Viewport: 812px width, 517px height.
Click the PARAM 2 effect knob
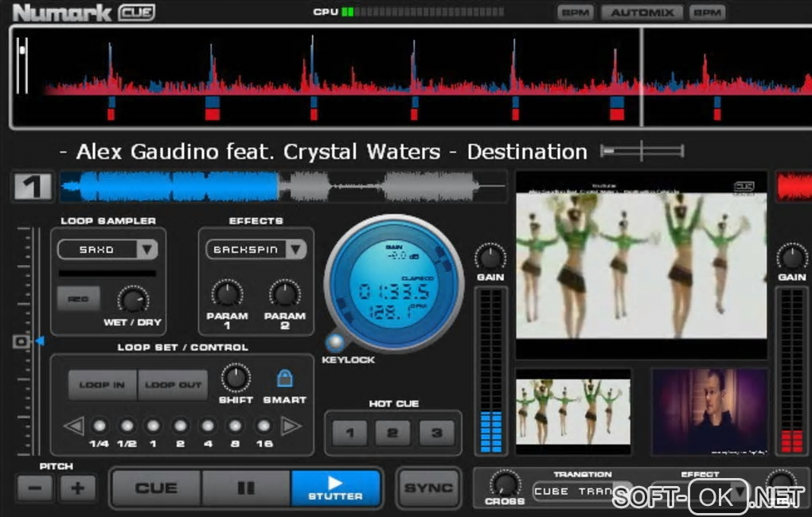coord(285,294)
